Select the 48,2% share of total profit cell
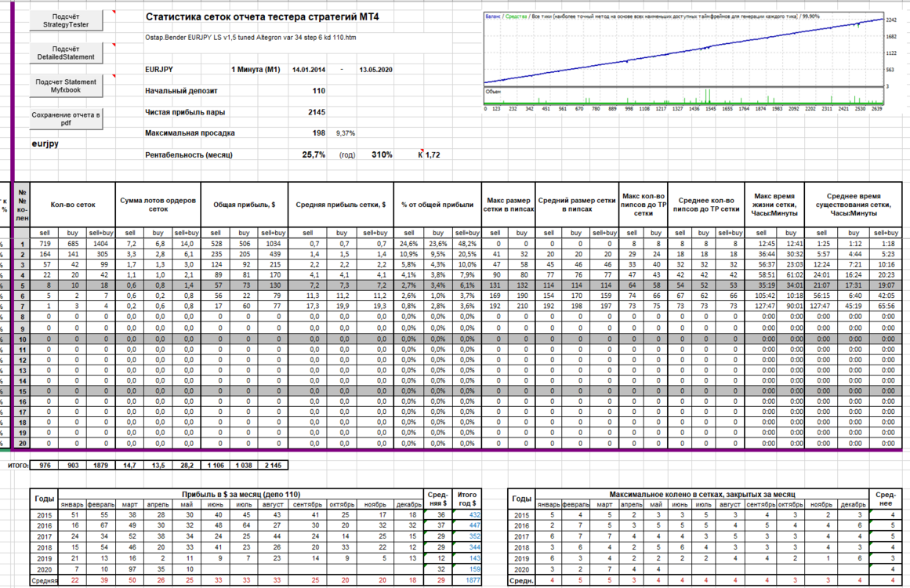910x588 pixels. point(466,244)
